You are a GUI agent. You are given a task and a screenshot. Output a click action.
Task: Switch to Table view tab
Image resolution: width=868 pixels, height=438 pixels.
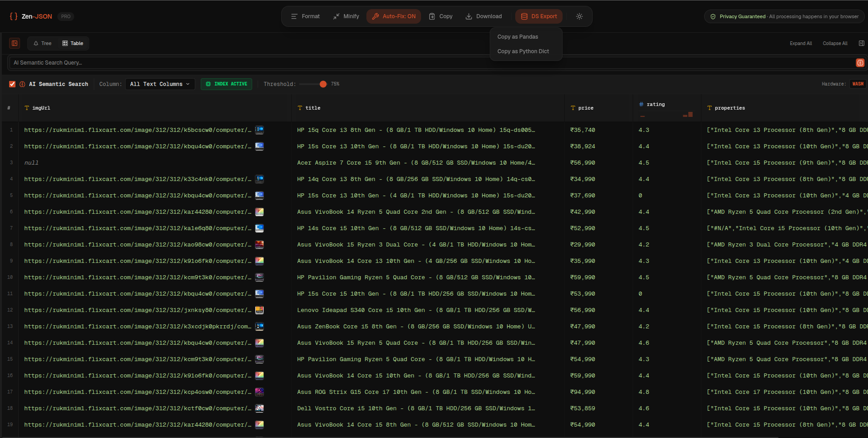coord(73,43)
